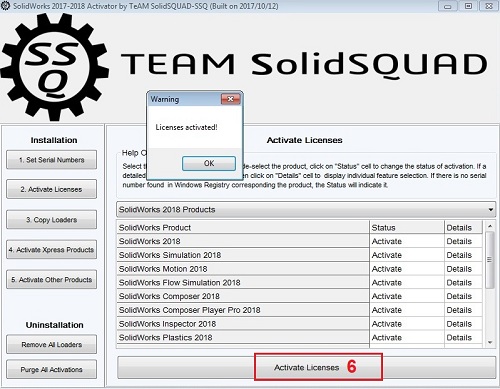
Task: Click the Details column header
Action: coord(463,227)
